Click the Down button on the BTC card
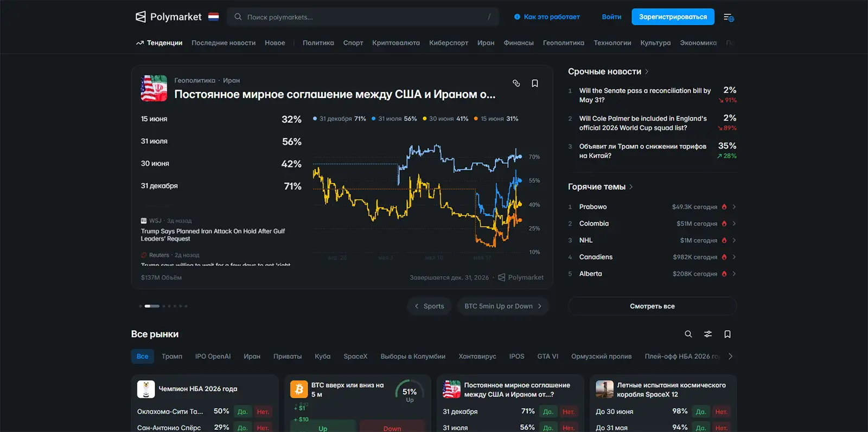 (x=392, y=427)
